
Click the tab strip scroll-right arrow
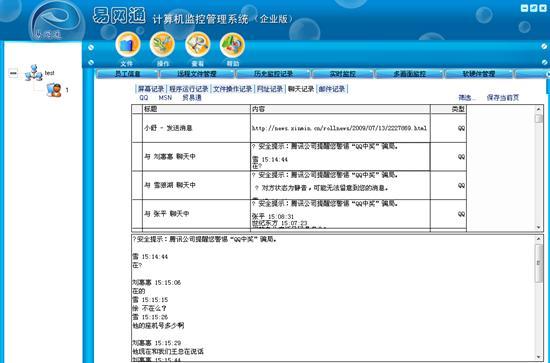coord(548,74)
